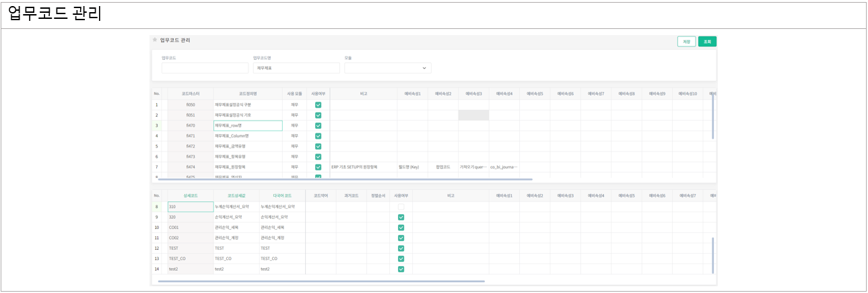868x293 pixels.
Task: Toggle 사용여부 checkbox for fi474 row
Action: pyautogui.click(x=318, y=167)
